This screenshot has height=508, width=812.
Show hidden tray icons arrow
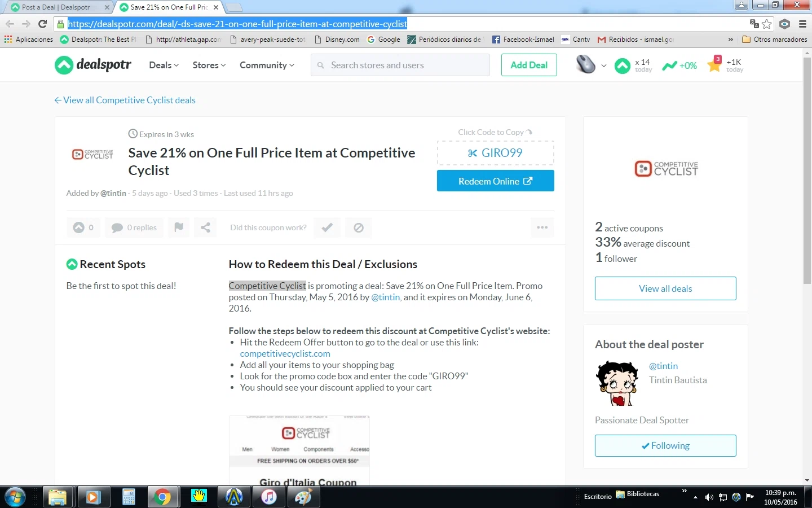point(695,497)
